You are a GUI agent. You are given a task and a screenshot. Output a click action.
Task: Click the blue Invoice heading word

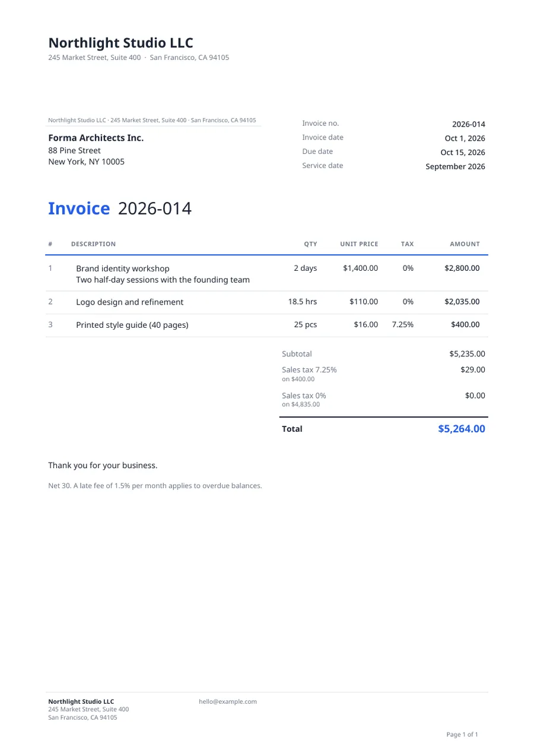pos(79,208)
